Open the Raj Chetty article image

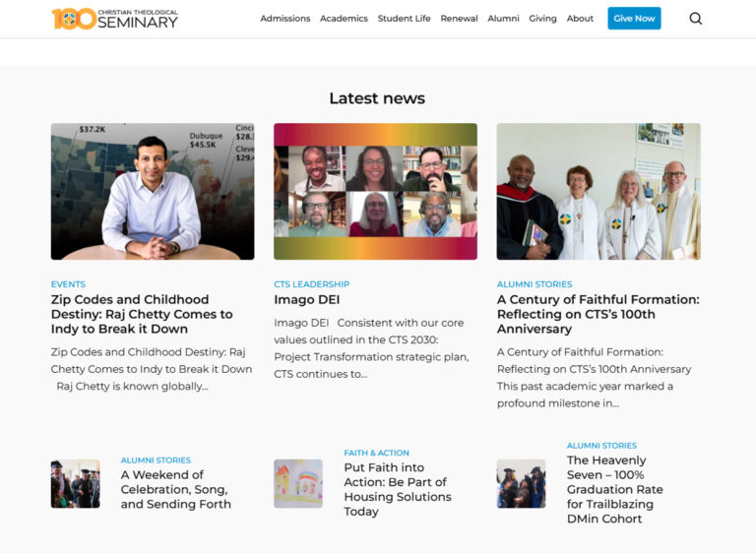[153, 192]
